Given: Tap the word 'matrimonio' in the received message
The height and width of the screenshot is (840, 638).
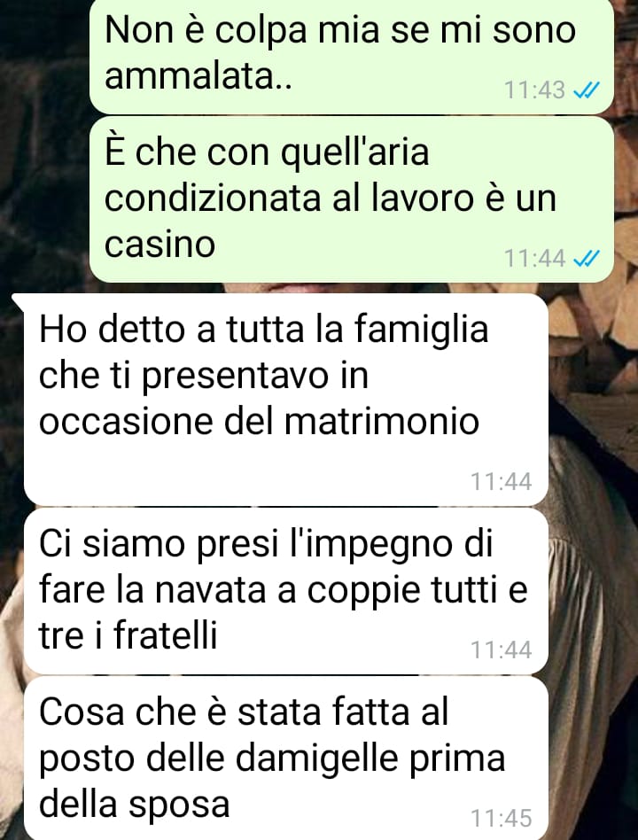Looking at the screenshot, I should click(x=381, y=421).
